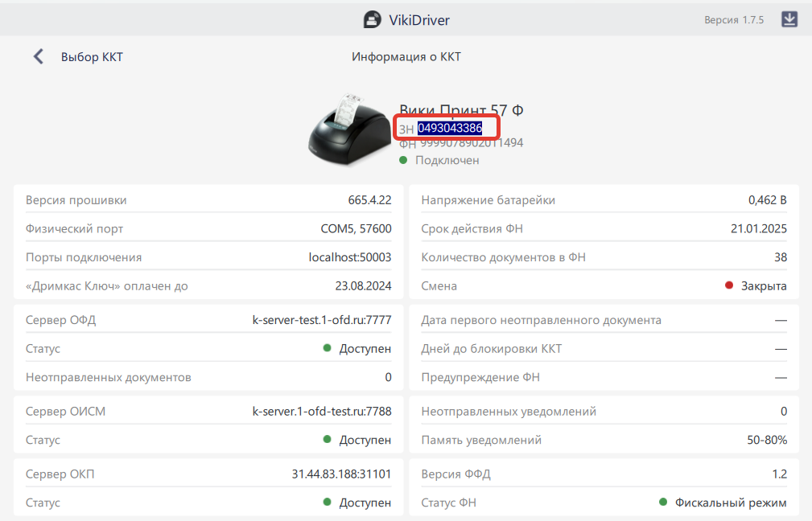Click the connection port value localhost:50003
This screenshot has height=521, width=812.
coord(350,257)
